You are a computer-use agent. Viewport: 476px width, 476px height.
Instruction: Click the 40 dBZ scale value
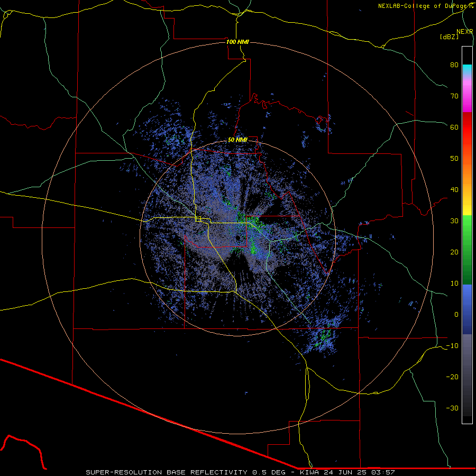point(454,190)
